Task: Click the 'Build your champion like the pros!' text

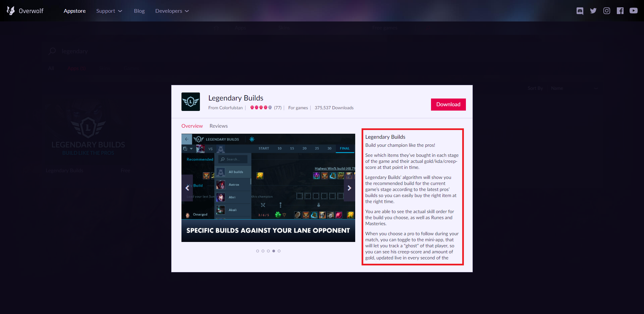Action: pyautogui.click(x=400, y=145)
